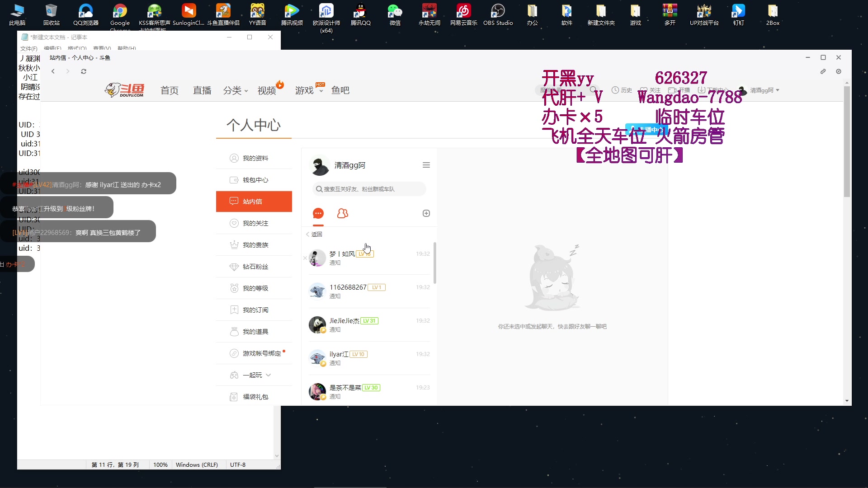The image size is (868, 488).
Task: Select 站内信 in the sidebar
Action: pos(254,202)
